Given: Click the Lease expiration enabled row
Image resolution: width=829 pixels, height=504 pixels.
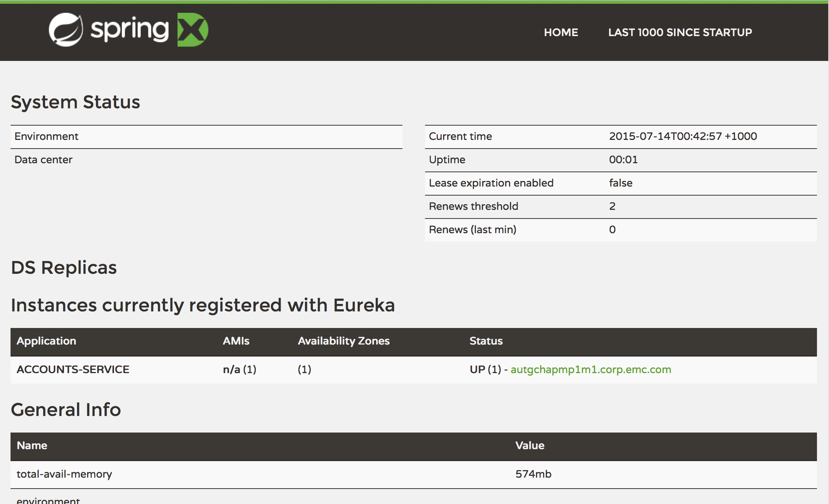Looking at the screenshot, I should pyautogui.click(x=491, y=183).
